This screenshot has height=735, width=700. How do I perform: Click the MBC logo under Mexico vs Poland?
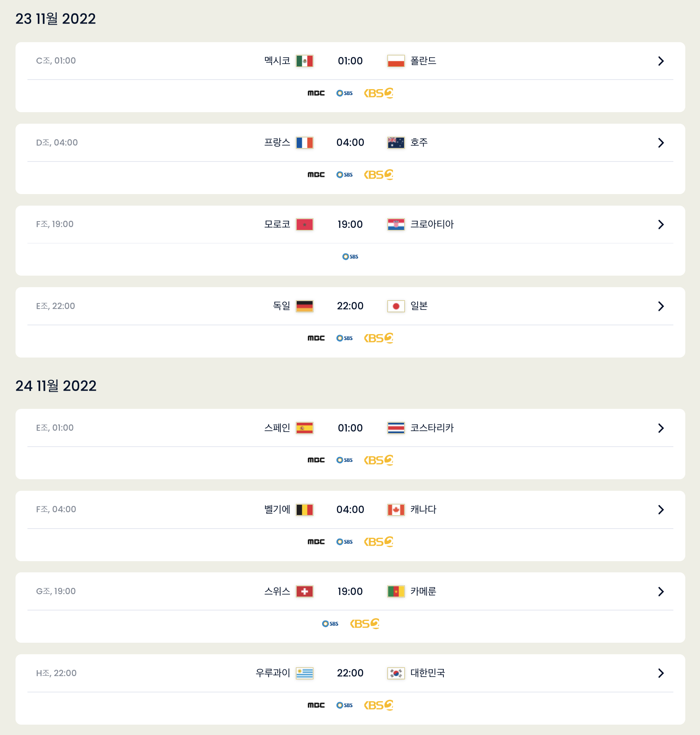[316, 93]
